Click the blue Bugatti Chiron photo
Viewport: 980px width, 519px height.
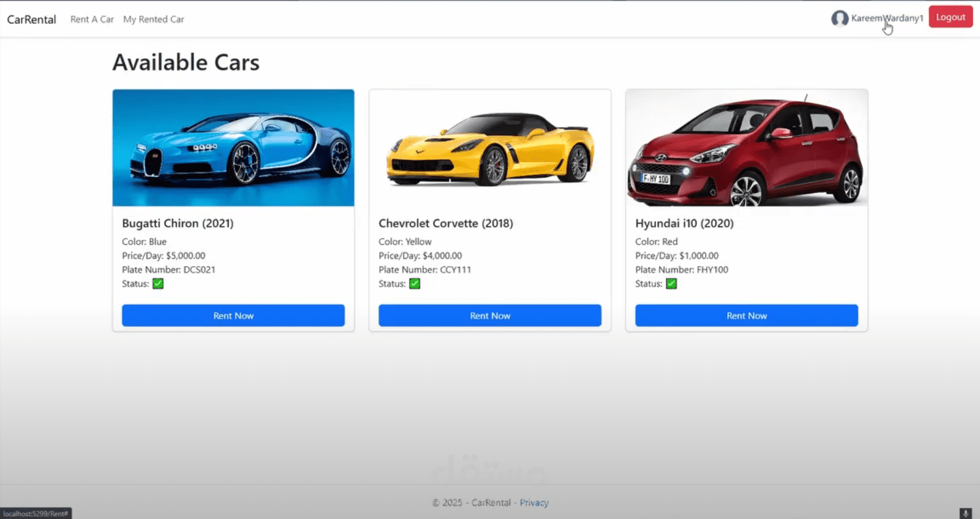point(233,148)
